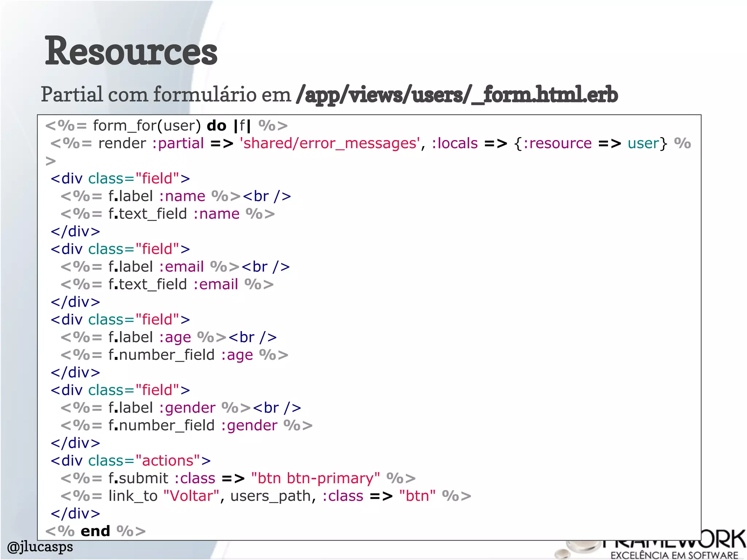The width and height of the screenshot is (747, 560).
Task: Click the "btn btn-primary" string
Action: (x=316, y=478)
